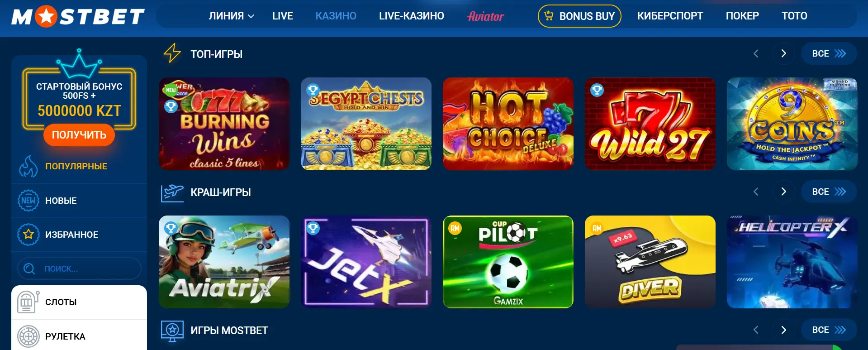Open the BONUS BUY section

tap(579, 16)
